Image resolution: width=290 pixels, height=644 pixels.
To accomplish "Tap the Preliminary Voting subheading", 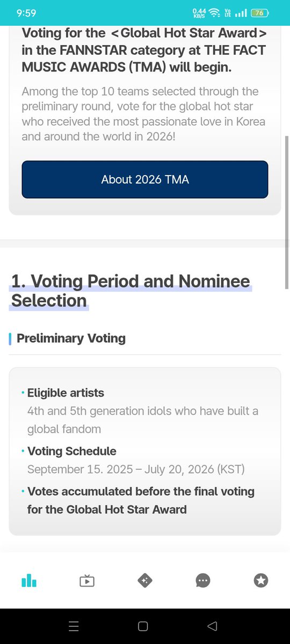I will (x=71, y=338).
